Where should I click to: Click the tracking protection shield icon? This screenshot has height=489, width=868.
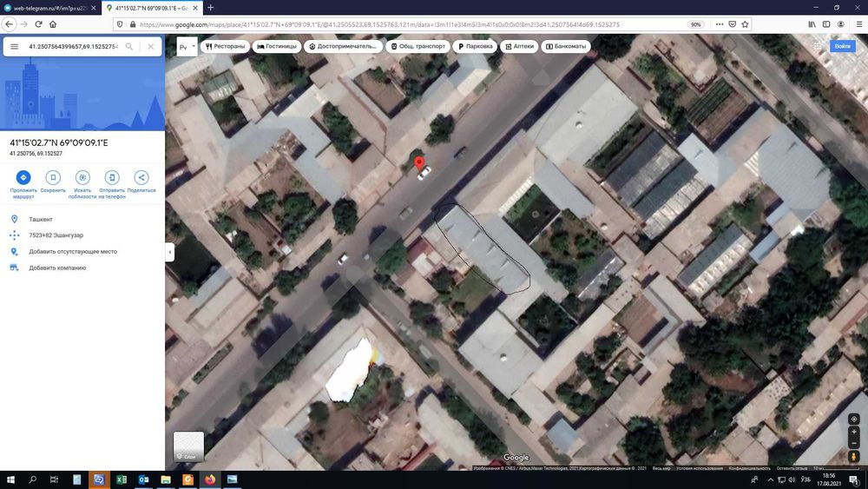click(120, 24)
